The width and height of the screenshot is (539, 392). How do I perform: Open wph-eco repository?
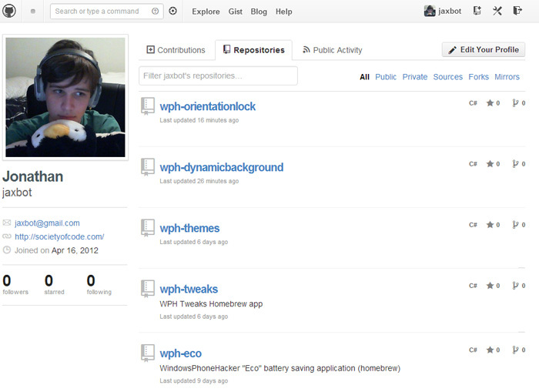click(181, 353)
